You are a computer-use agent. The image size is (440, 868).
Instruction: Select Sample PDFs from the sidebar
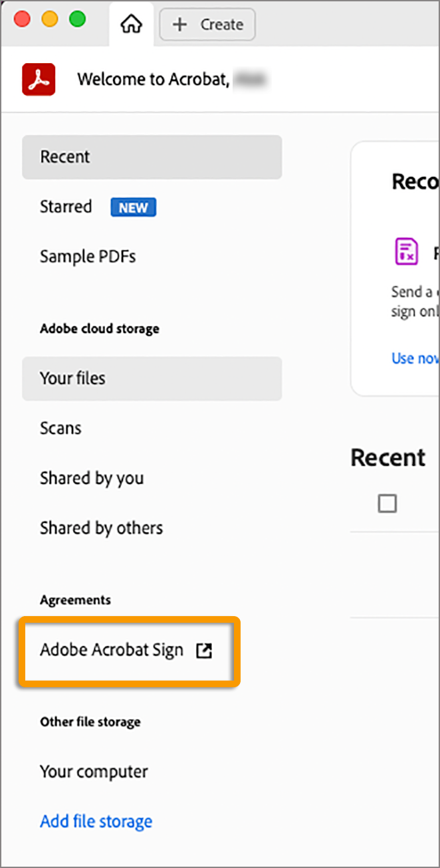(x=88, y=257)
